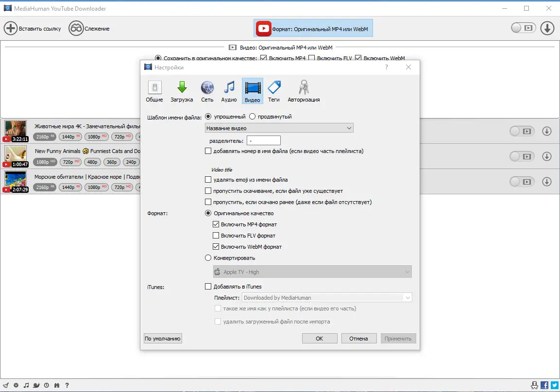Click the broom cleanup icon in status bar
560x392 pixels.
(6, 385)
